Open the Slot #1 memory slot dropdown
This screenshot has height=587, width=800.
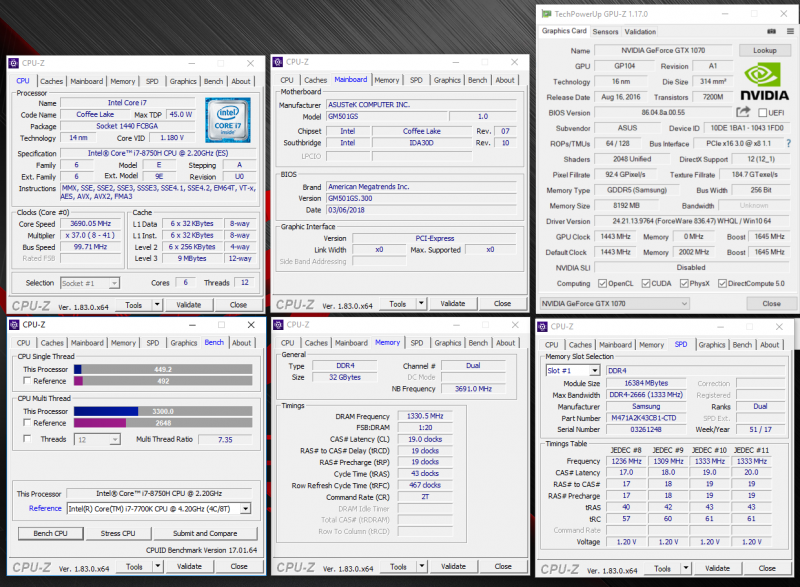coord(572,371)
